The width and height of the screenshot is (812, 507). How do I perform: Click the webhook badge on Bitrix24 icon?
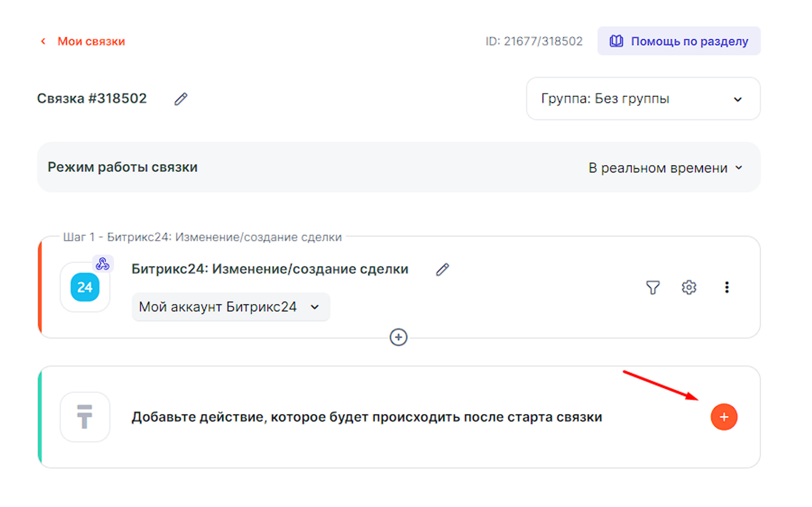coord(103,263)
